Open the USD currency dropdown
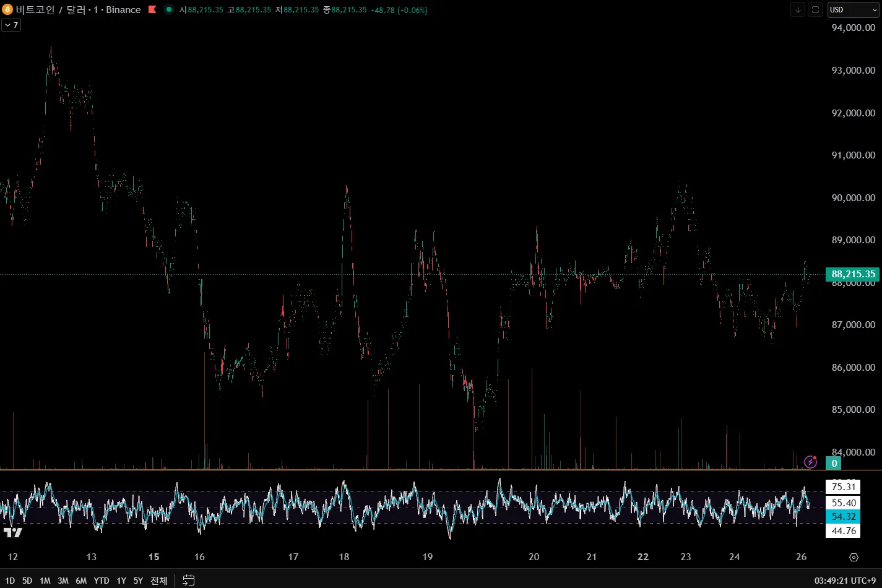Screen dimensions: 882x588 853,10
